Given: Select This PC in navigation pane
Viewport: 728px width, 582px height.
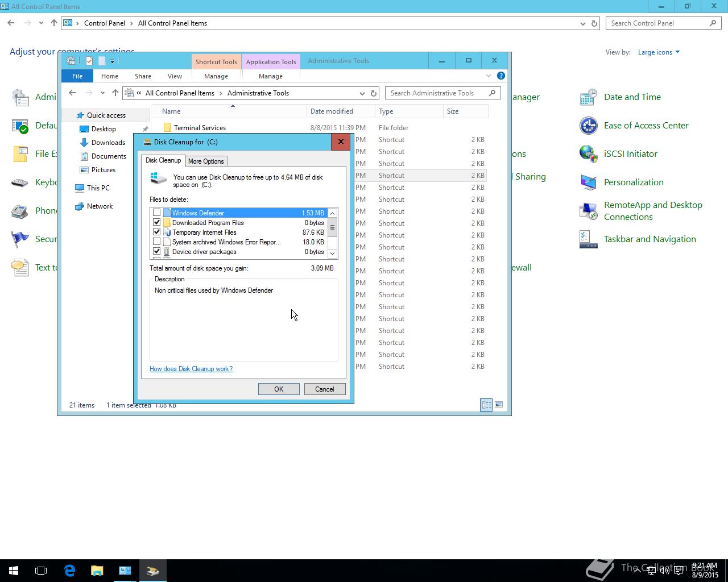Looking at the screenshot, I should tap(98, 188).
